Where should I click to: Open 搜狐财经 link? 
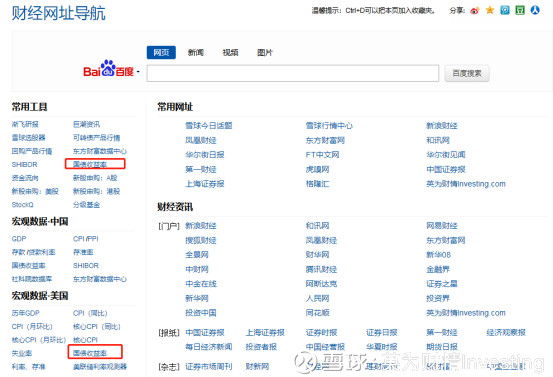(201, 240)
